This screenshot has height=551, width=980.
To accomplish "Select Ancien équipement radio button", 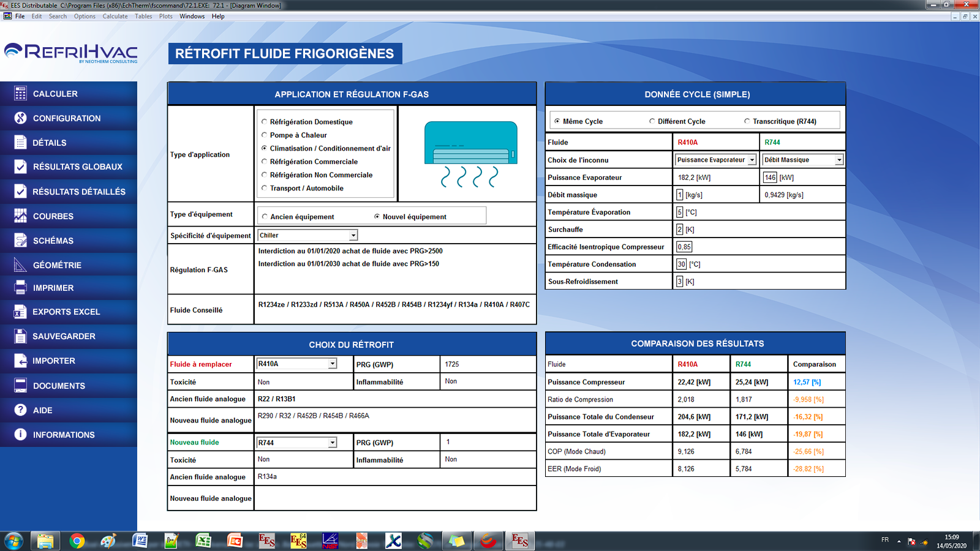I will (265, 217).
